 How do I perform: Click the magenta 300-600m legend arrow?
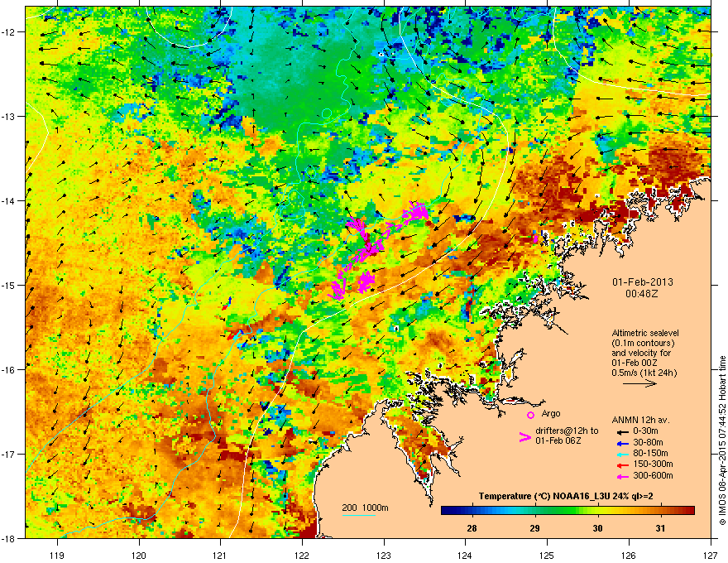click(622, 477)
